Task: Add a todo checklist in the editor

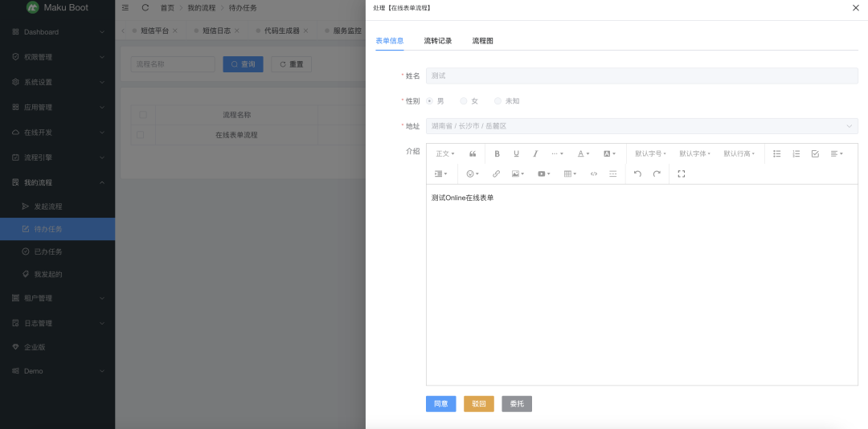Action: 815,153
